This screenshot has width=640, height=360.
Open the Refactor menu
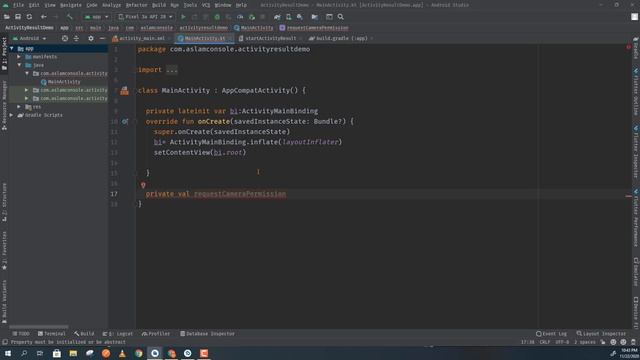[x=136, y=5]
